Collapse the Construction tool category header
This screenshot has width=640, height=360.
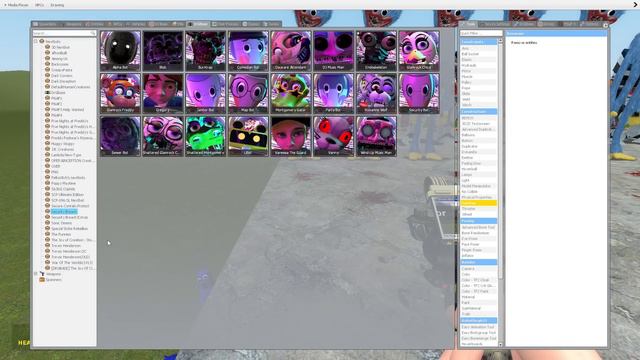[x=478, y=111]
